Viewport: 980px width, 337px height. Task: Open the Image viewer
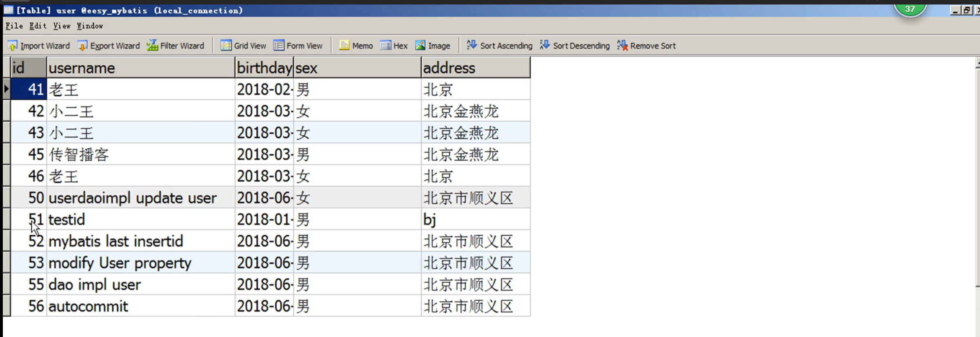[433, 46]
